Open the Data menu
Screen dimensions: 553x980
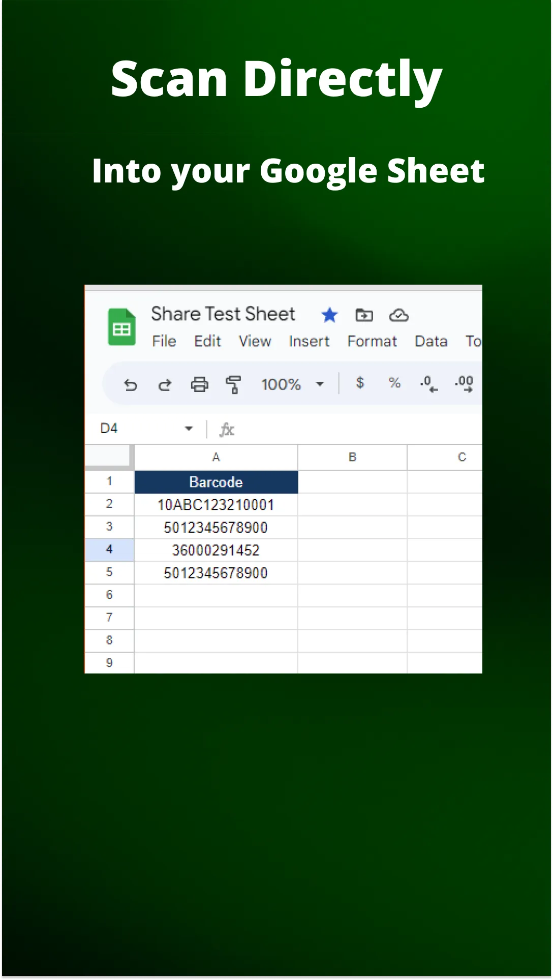[x=431, y=341]
